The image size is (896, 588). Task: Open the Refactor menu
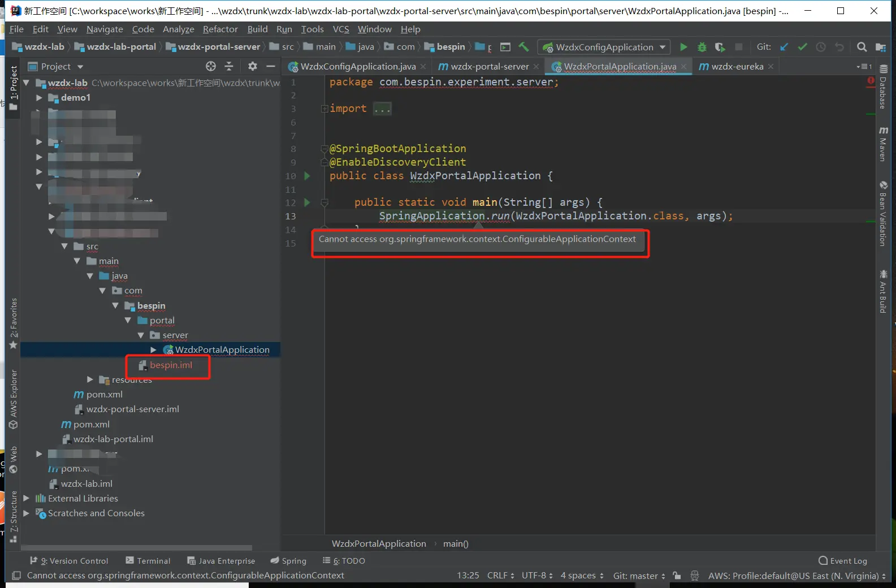(220, 29)
